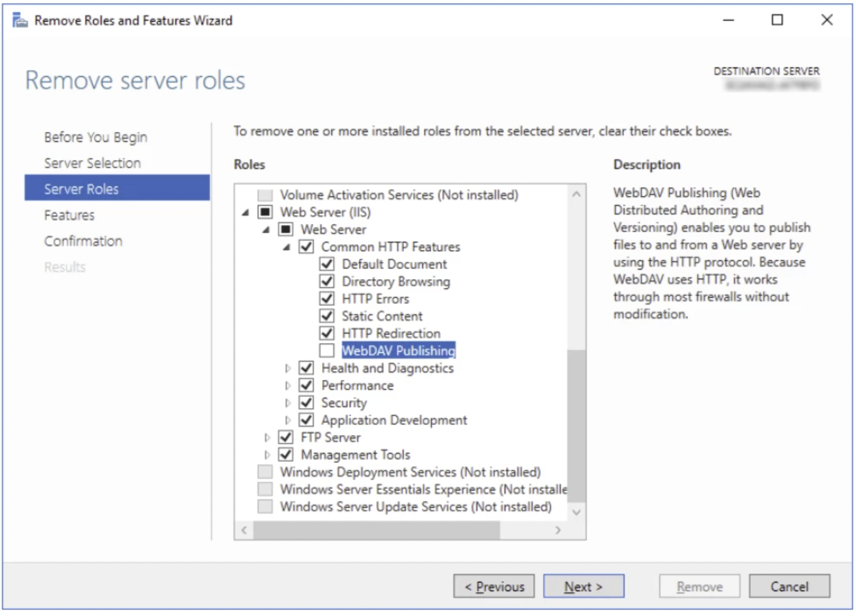
Task: Uncheck the Default Document checkbox
Action: 327,264
